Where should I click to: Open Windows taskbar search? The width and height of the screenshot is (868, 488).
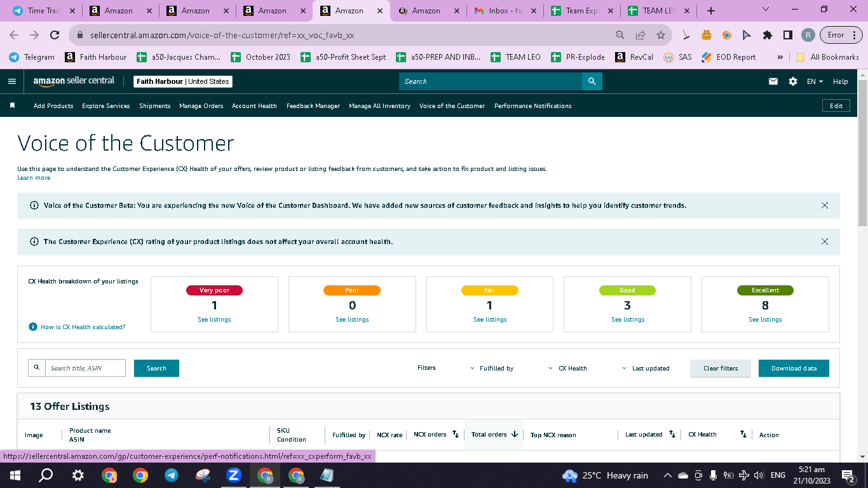pos(46,475)
